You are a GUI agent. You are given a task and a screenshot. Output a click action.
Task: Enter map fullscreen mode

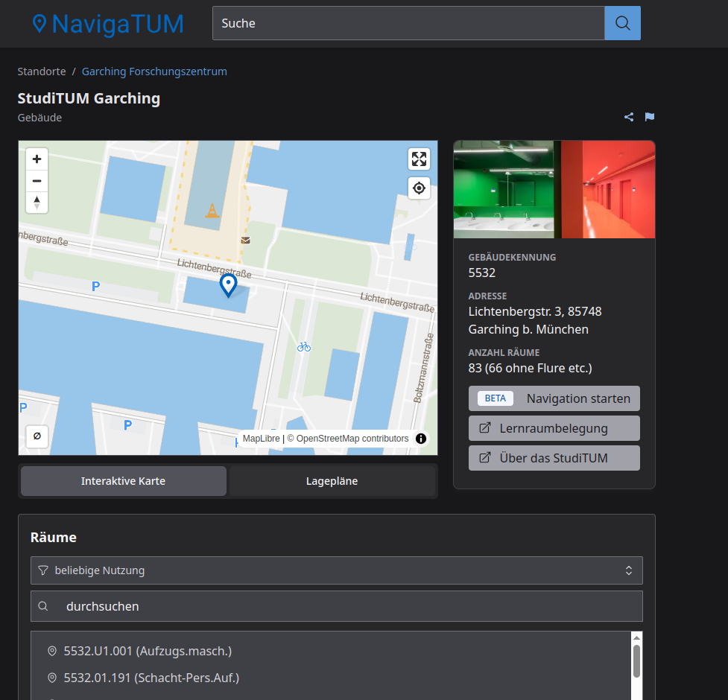pyautogui.click(x=419, y=159)
